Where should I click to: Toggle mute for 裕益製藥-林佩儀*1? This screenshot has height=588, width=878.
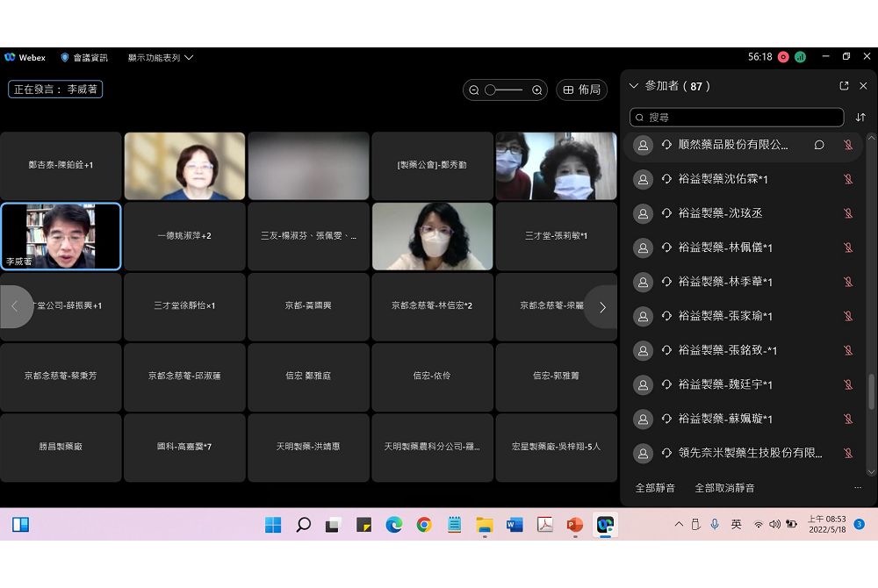coord(848,247)
